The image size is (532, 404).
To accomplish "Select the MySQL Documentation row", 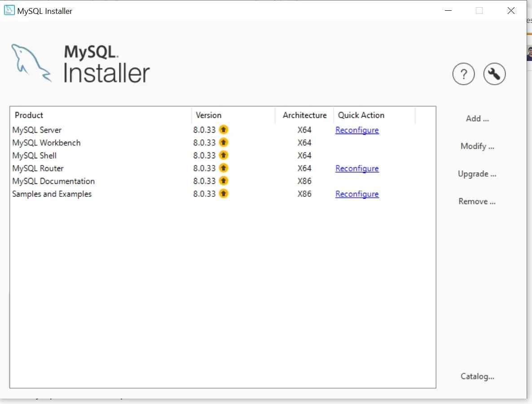I will pyautogui.click(x=223, y=181).
